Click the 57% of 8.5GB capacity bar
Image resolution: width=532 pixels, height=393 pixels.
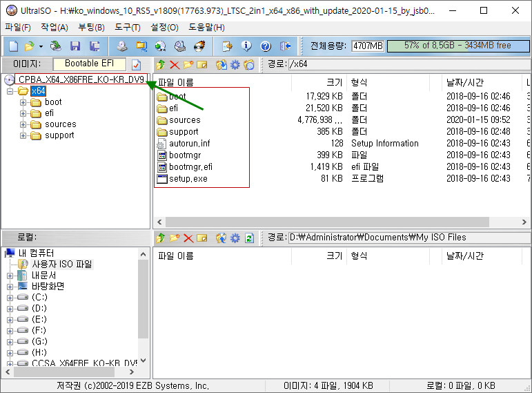458,46
